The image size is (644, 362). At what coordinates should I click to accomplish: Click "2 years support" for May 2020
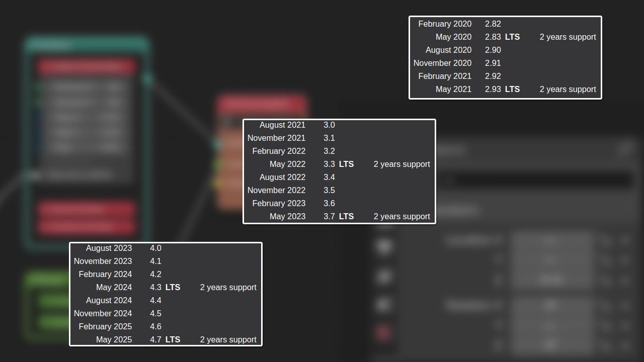tap(568, 37)
